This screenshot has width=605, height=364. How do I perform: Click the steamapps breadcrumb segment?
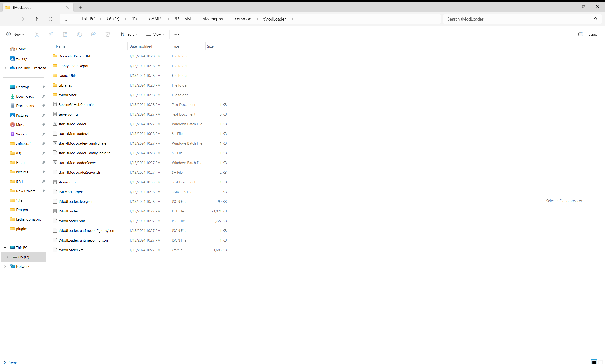(213, 19)
